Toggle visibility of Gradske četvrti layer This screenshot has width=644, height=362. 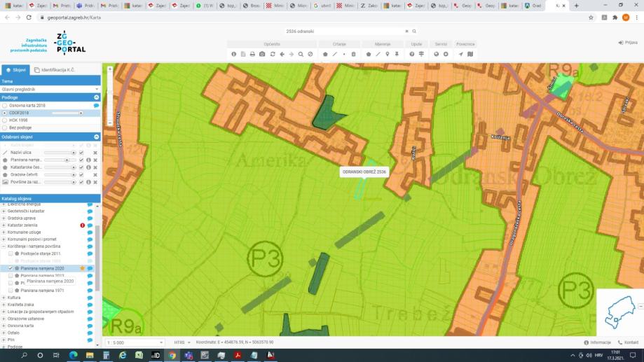tap(81, 174)
